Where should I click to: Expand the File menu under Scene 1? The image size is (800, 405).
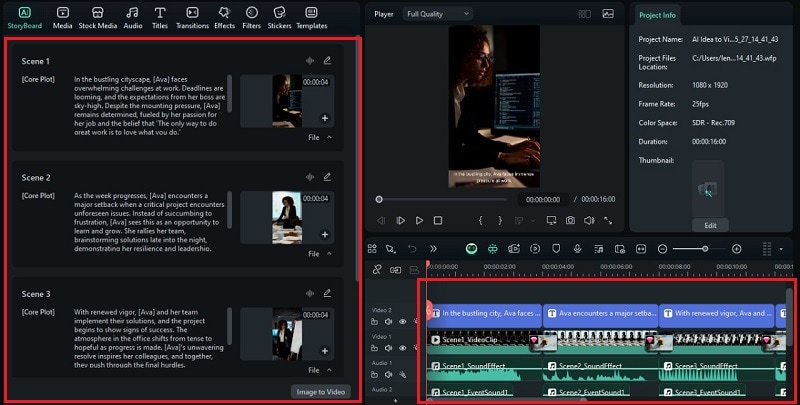[320, 137]
